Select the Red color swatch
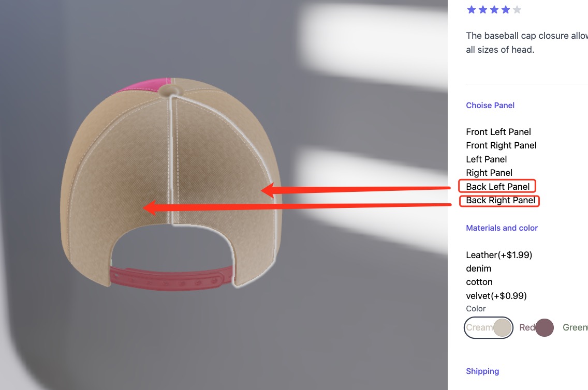The width and height of the screenshot is (588, 390). point(536,327)
